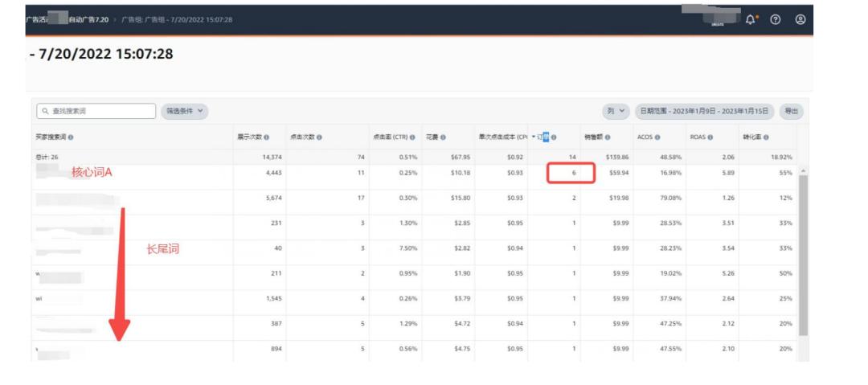Click info icon next to 转化率 header
The width and height of the screenshot is (868, 385).
coord(766,137)
